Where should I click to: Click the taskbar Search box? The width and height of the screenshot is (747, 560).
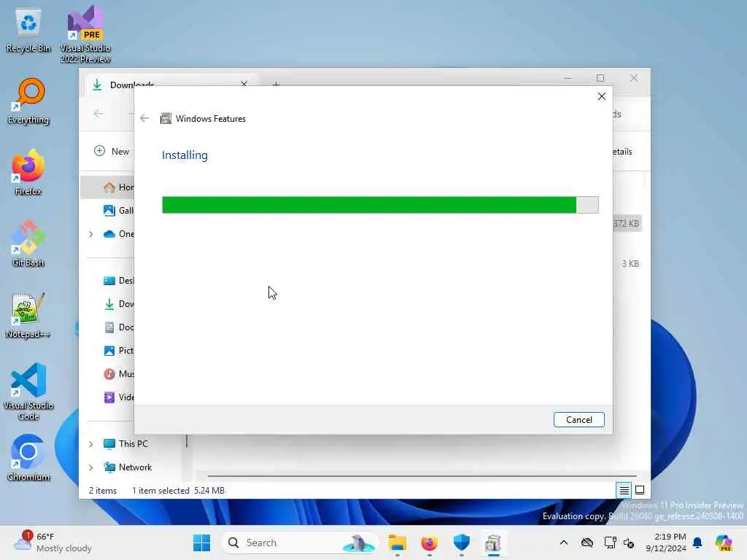pyautogui.click(x=300, y=542)
